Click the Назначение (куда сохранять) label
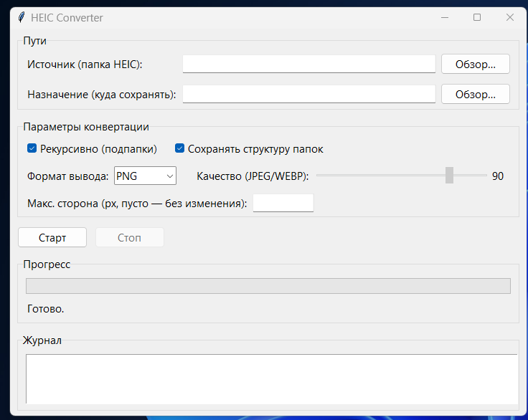Screen dimensions: 528x420 click(102, 95)
